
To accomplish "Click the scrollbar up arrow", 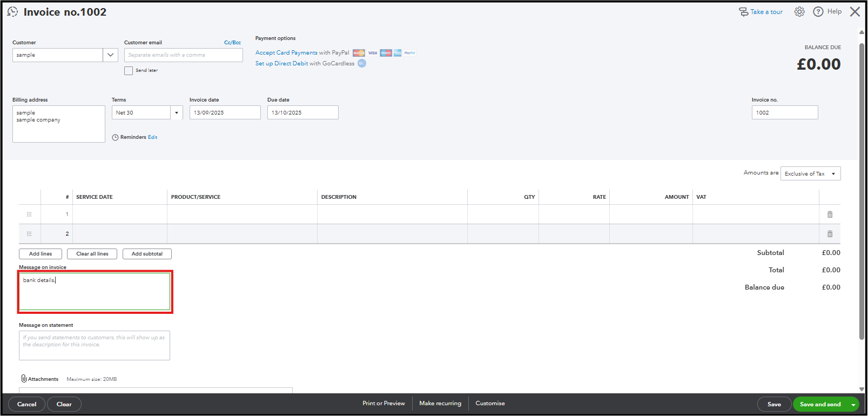I will pyautogui.click(x=862, y=32).
